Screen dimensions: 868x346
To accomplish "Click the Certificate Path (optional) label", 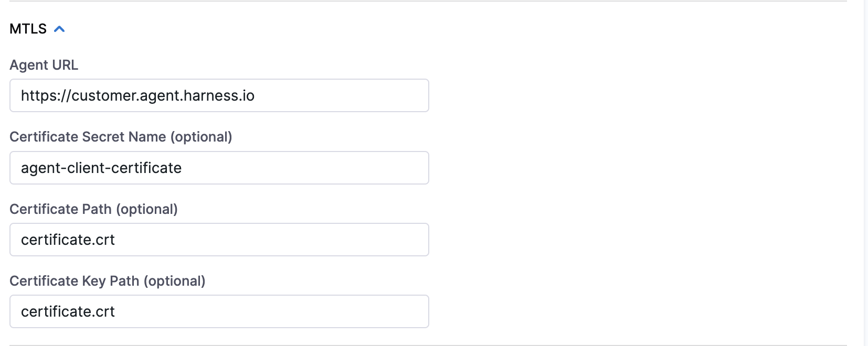I will 93,209.
